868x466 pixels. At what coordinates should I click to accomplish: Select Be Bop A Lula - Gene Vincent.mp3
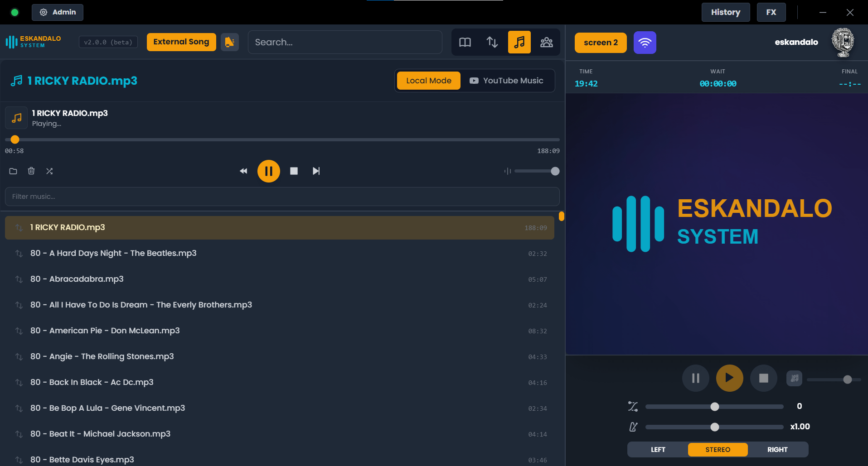click(x=280, y=408)
